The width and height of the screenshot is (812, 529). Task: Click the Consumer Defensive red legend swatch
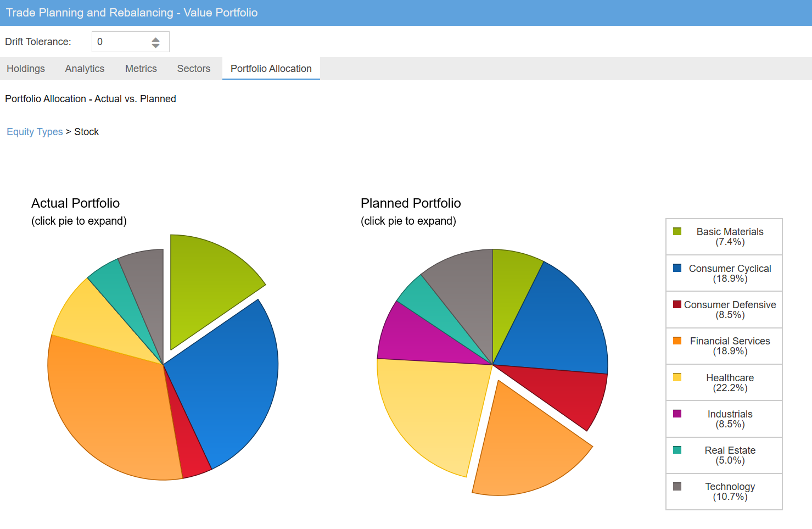tap(677, 304)
